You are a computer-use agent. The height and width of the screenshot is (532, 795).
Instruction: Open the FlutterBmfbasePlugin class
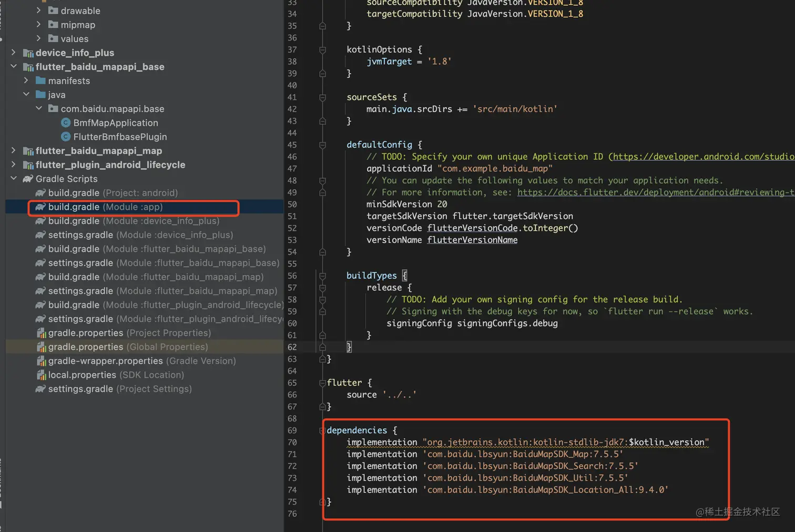[x=120, y=137]
